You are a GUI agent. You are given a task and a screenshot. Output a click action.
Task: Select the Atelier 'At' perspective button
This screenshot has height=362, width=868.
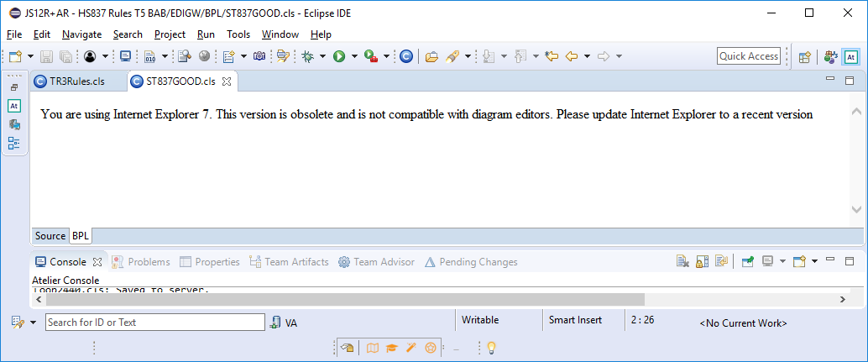pyautogui.click(x=851, y=56)
